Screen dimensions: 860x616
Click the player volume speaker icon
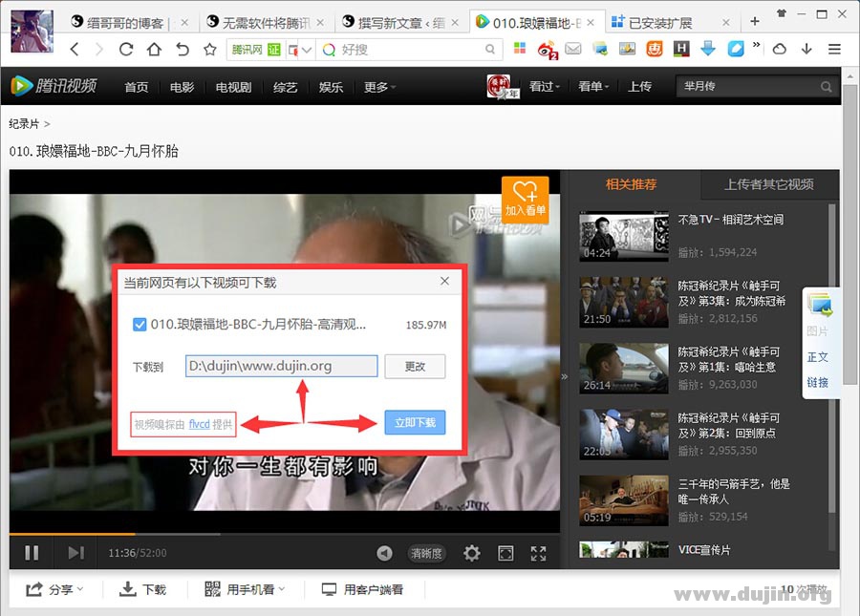(x=384, y=554)
